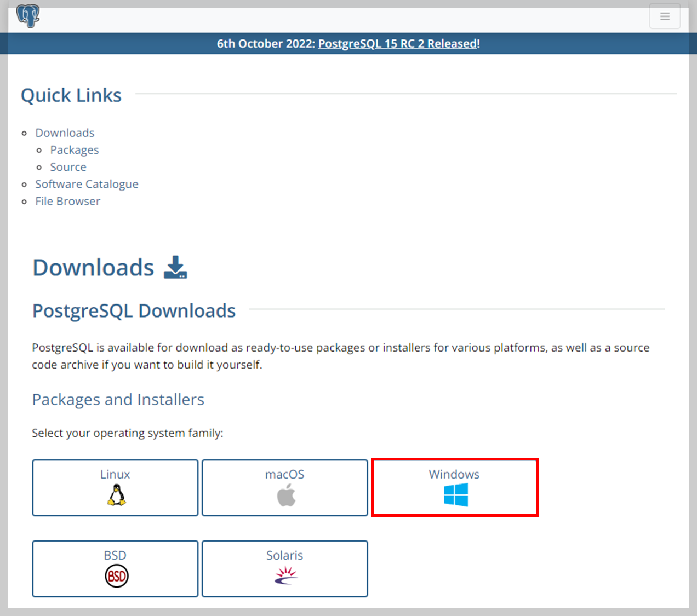Open the PostgreSQL 15 RC 2 Released link
Image resolution: width=697 pixels, height=616 pixels.
[x=398, y=44]
